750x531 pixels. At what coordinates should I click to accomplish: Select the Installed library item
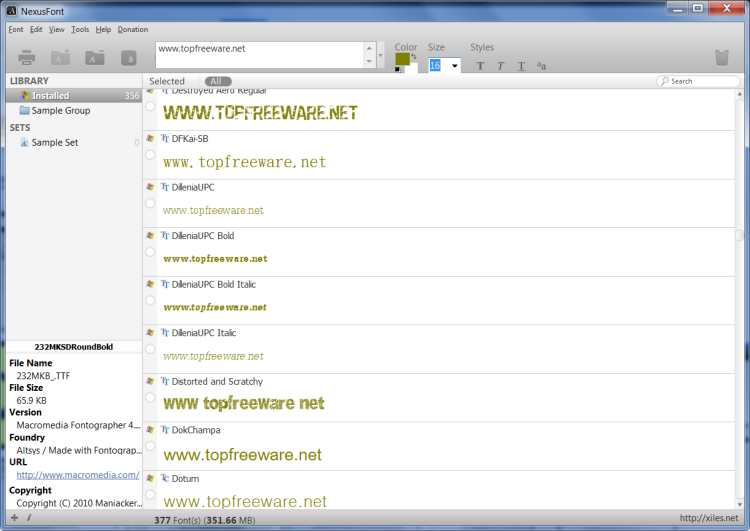[74, 96]
